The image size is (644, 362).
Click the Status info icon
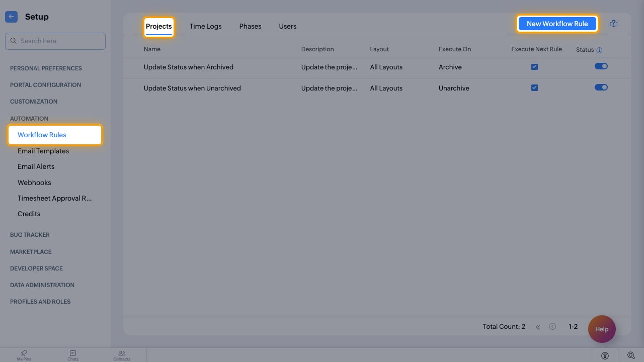click(599, 50)
